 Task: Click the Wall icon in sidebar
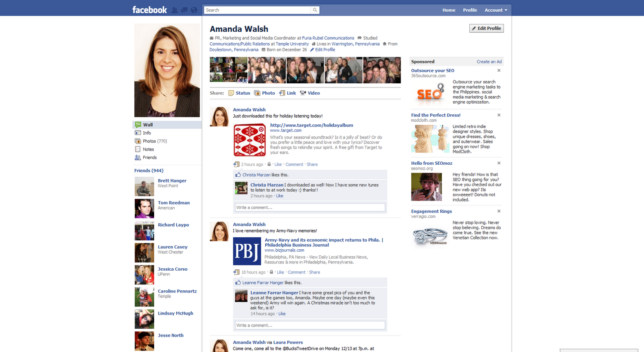click(x=138, y=125)
